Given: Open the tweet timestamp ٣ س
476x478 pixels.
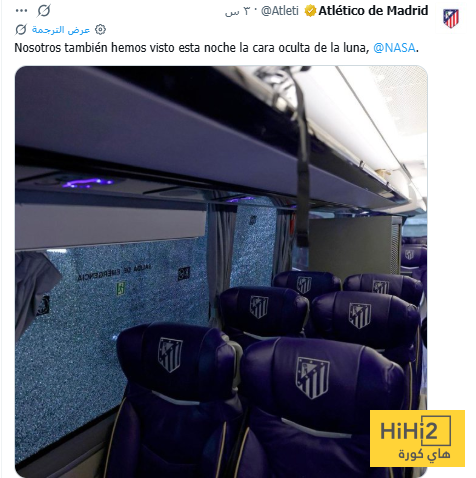Looking at the screenshot, I should click(237, 11).
